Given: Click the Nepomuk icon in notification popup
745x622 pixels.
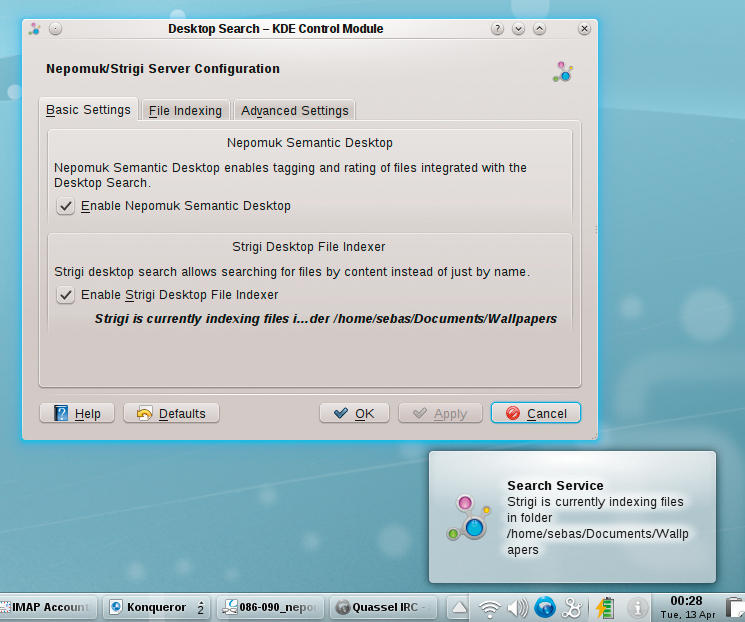Looking at the screenshot, I should coord(468,517).
